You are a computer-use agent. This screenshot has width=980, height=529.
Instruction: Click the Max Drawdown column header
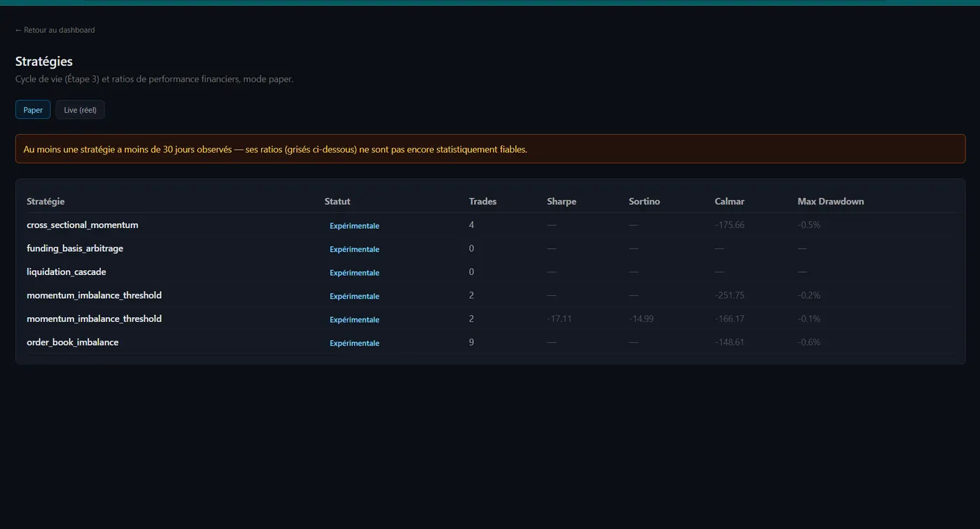[x=831, y=202]
